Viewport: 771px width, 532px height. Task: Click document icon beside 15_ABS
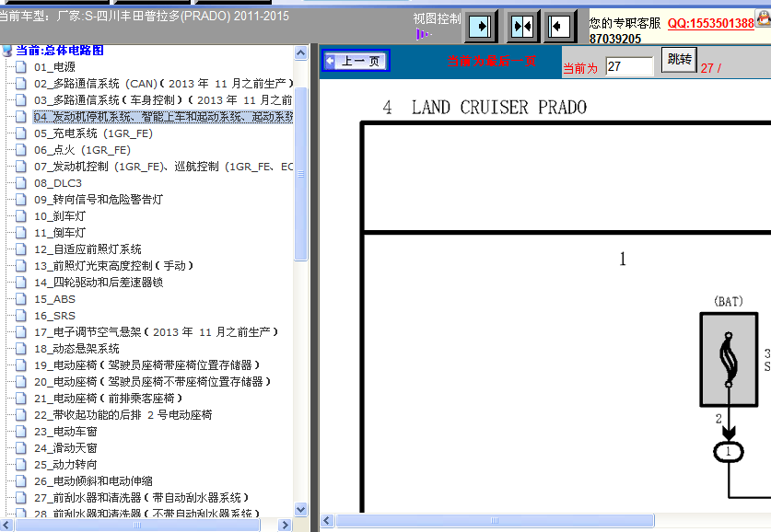tap(20, 299)
